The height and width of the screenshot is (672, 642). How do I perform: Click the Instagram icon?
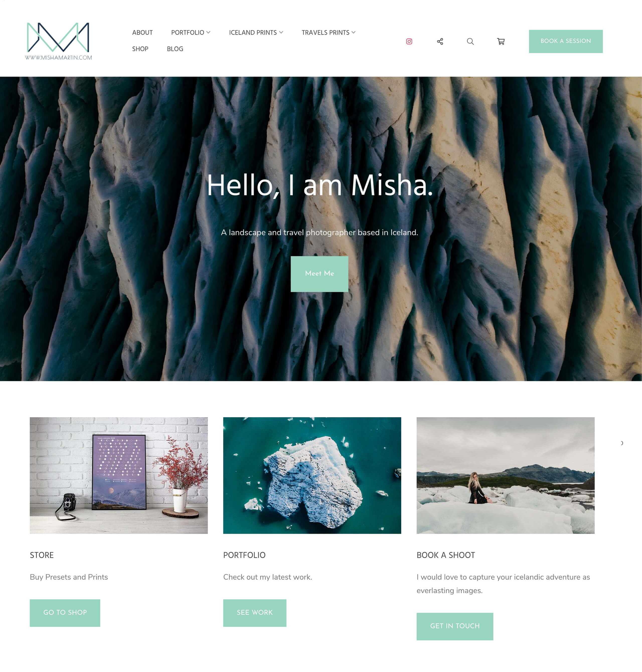(409, 41)
